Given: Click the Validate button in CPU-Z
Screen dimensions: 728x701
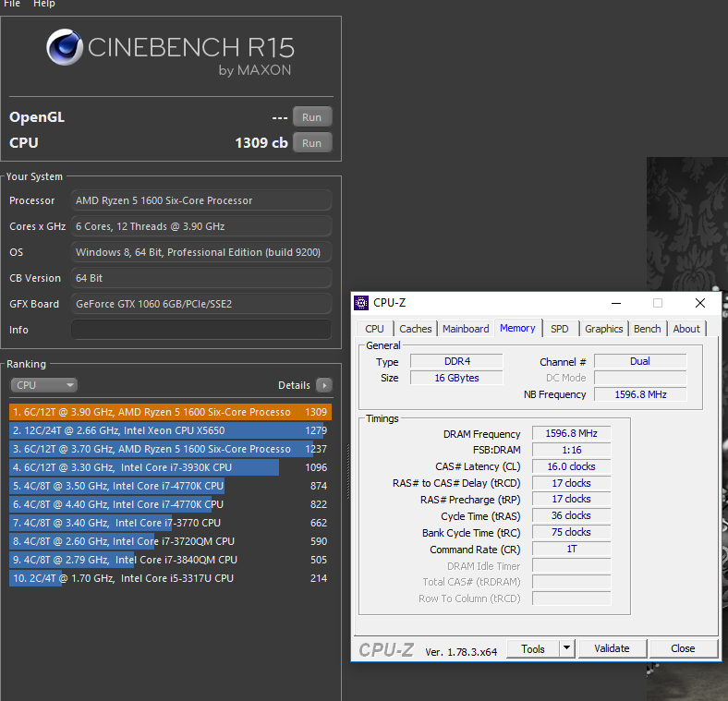Looking at the screenshot, I should 612,648.
